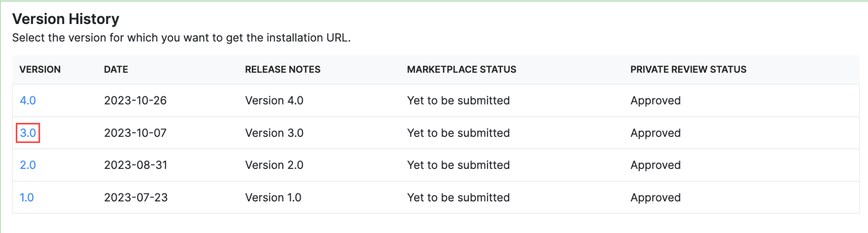
Task: Click the RELEASE NOTES column header
Action: coord(283,69)
